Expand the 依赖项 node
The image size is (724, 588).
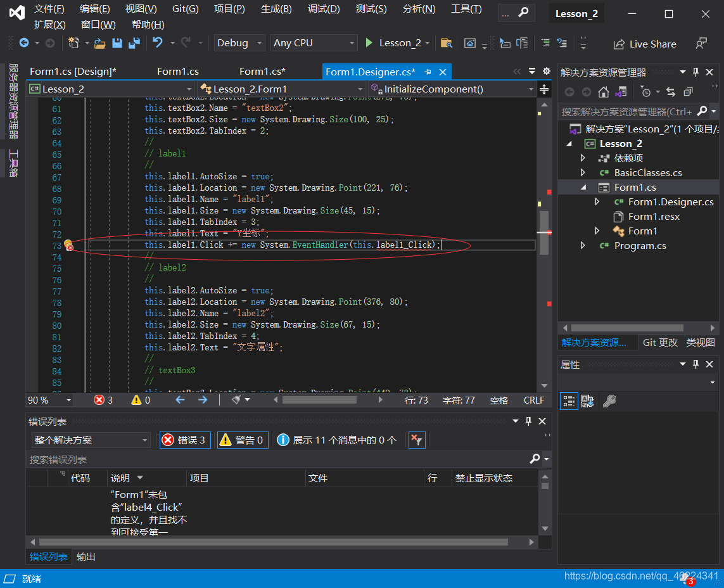(x=583, y=158)
